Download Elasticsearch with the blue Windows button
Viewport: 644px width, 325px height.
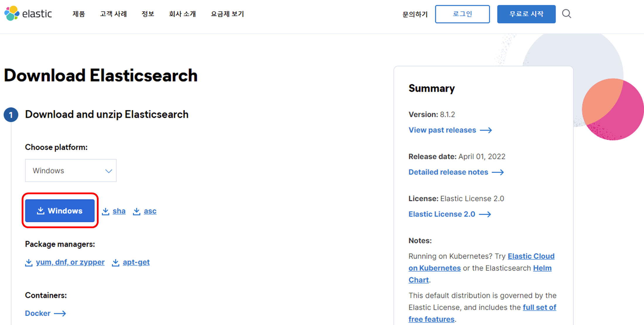coord(60,211)
